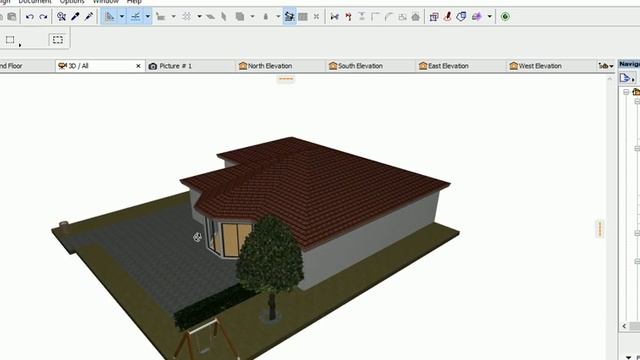Open the Options menu
Viewport: 640px width, 360px height.
tap(72, 2)
